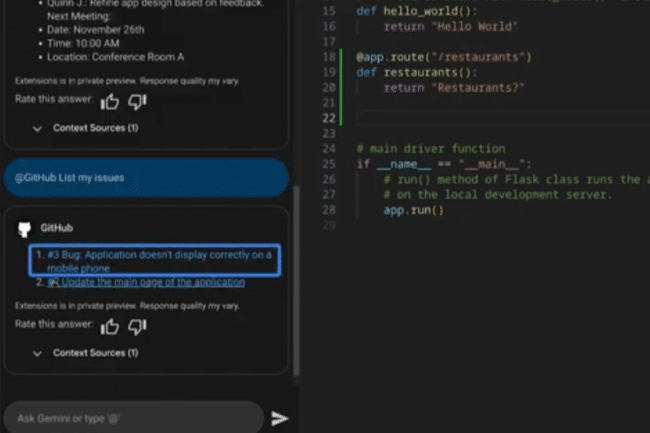Click line number 25 in editor
The height and width of the screenshot is (433, 650).
click(329, 164)
